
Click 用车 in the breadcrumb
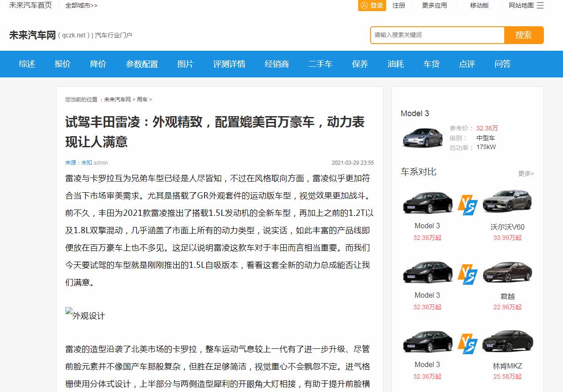click(142, 100)
